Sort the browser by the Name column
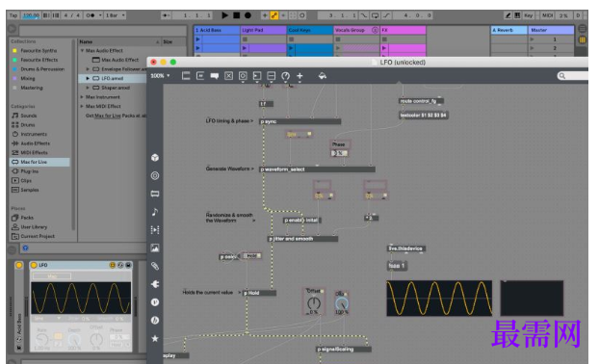 point(119,41)
